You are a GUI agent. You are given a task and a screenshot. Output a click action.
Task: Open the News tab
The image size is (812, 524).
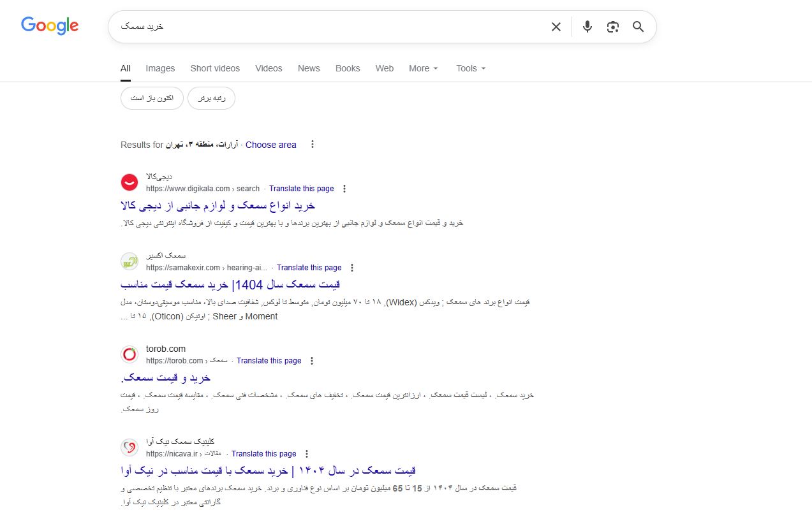click(x=309, y=68)
